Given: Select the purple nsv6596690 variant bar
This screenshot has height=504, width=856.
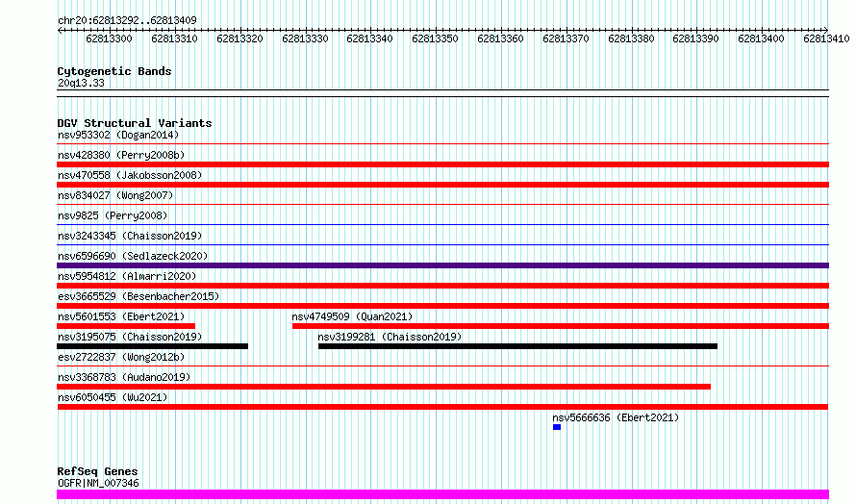Looking at the screenshot, I should (x=442, y=265).
